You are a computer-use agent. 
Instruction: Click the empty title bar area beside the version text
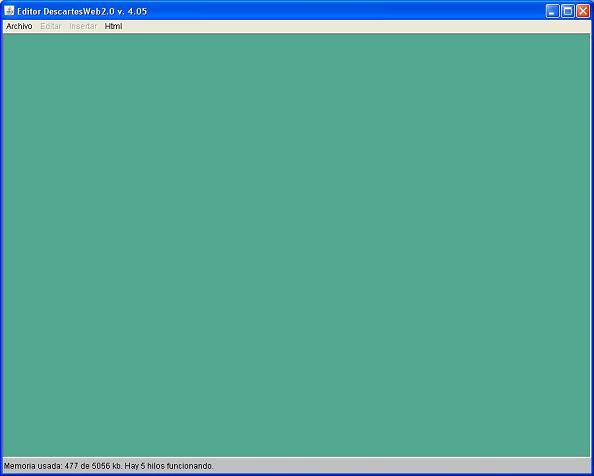(345, 11)
